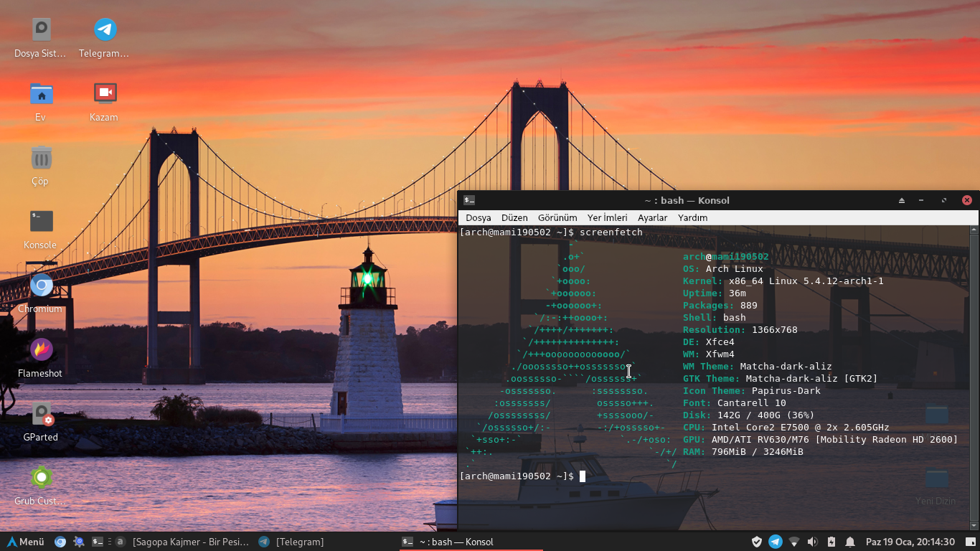Click the "RAM: 796MiB / 3246MiB" line
The image size is (980, 551).
point(743,452)
